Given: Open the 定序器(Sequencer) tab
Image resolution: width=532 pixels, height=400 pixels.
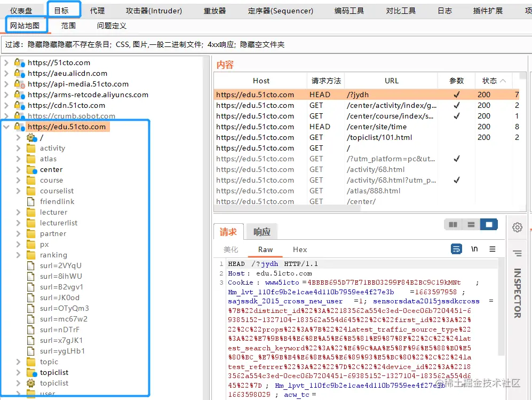Looking at the screenshot, I should tap(281, 11).
